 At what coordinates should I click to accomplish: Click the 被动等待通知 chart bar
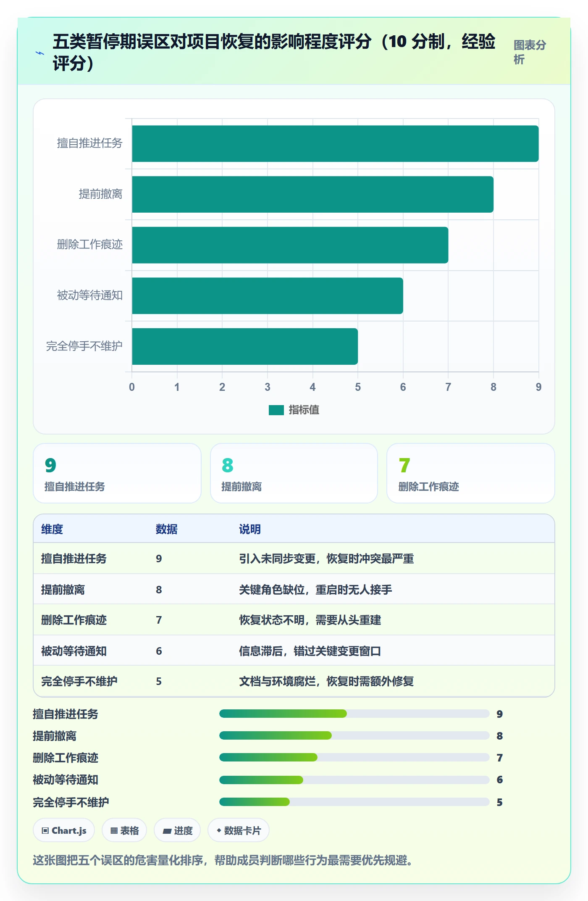coord(268,296)
